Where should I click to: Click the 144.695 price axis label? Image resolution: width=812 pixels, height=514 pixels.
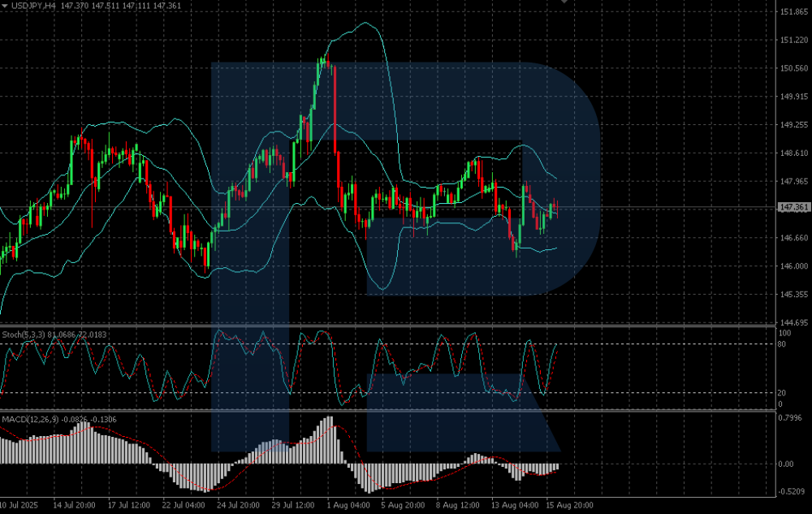coord(793,322)
